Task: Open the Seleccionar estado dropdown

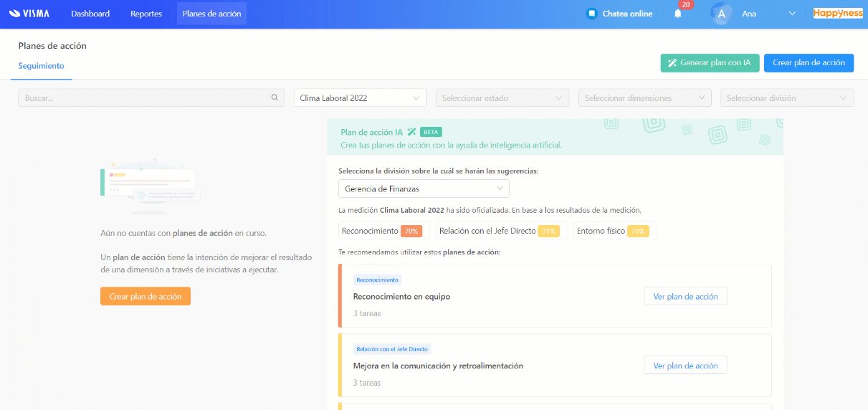Action: coord(502,98)
